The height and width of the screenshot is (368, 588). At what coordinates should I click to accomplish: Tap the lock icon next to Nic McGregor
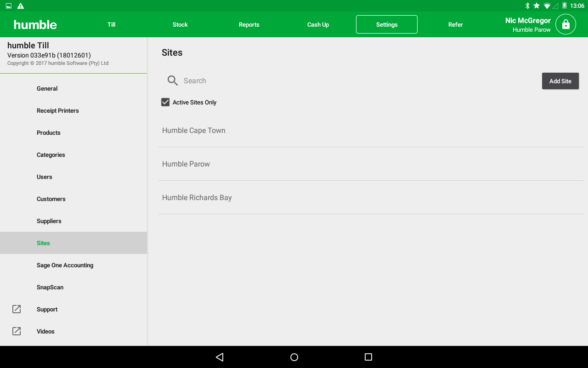tap(565, 24)
